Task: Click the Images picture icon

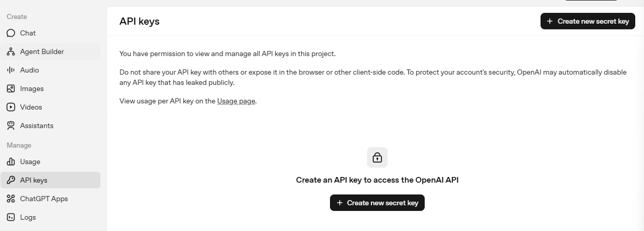Action: click(x=11, y=88)
